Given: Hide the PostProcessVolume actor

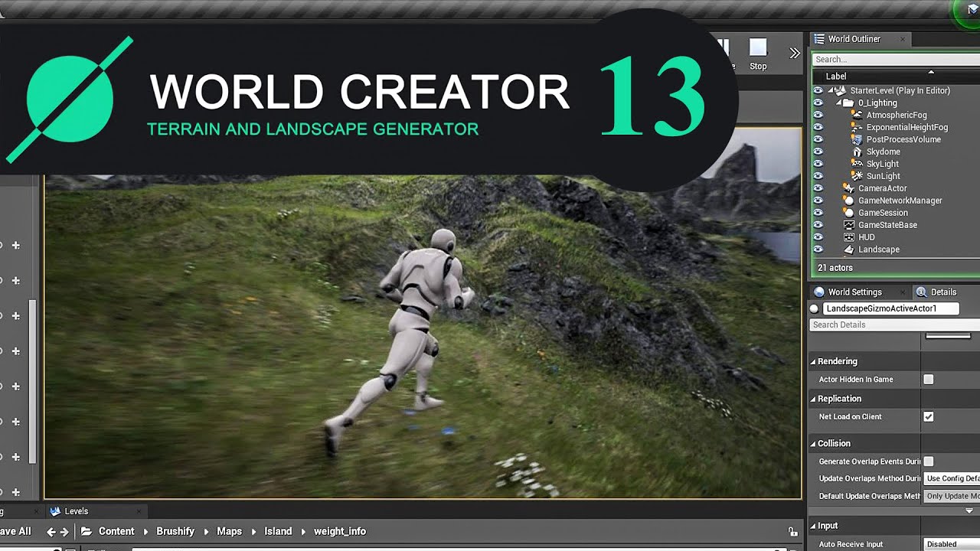Looking at the screenshot, I should [x=818, y=139].
